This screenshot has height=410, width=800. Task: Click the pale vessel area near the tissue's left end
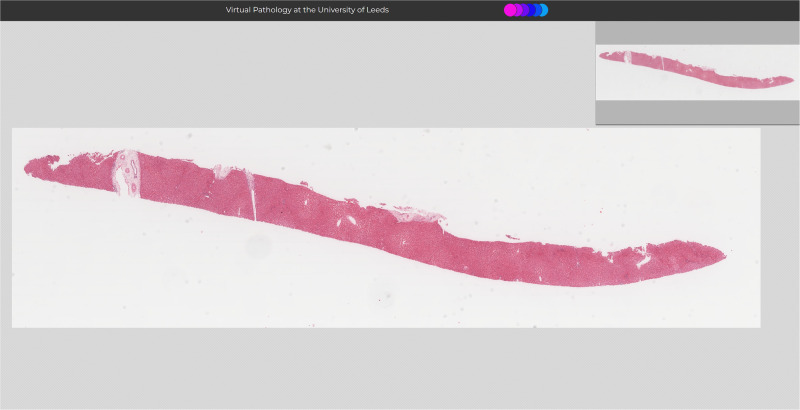(126, 172)
